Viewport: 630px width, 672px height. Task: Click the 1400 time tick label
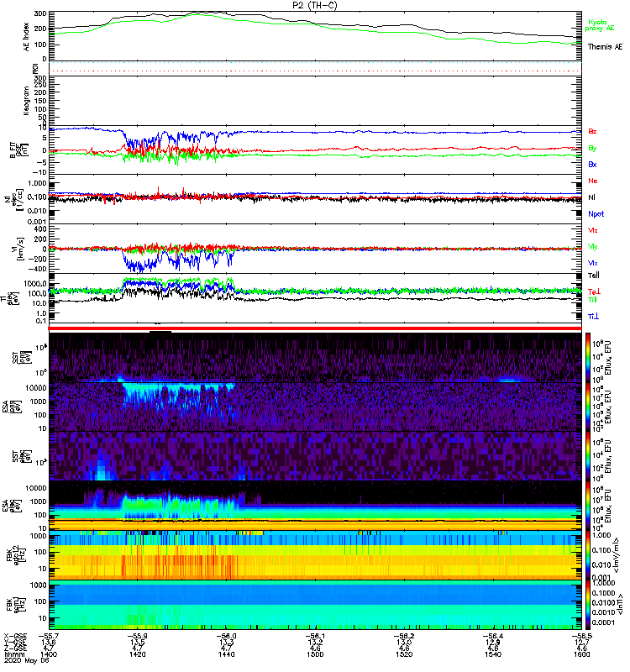click(49, 654)
